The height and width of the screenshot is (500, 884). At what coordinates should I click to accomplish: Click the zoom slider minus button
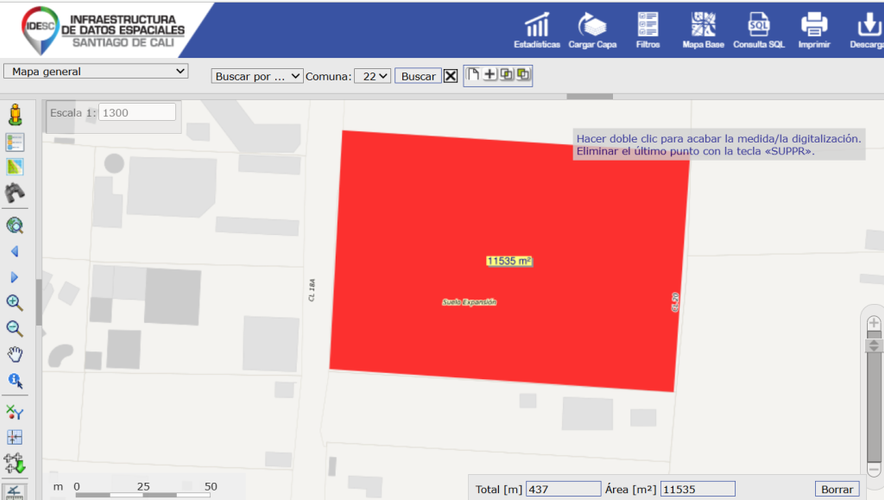pos(874,468)
